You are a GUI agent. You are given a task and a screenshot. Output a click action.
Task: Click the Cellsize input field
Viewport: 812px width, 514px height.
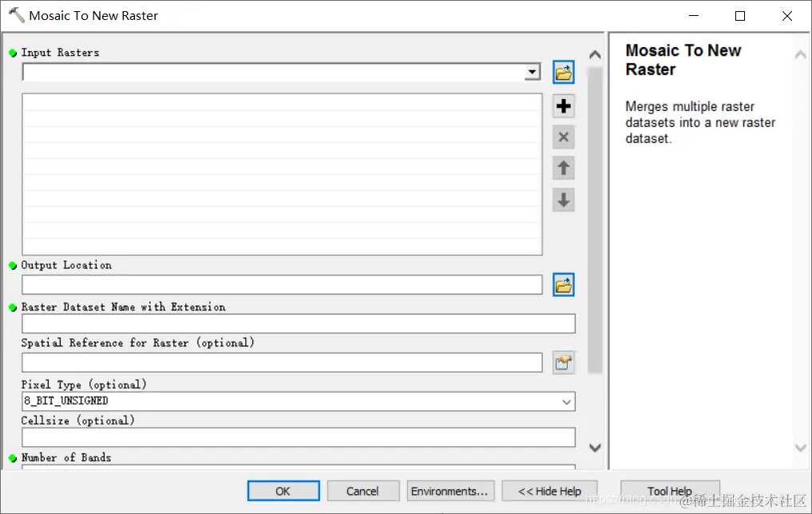pyautogui.click(x=299, y=437)
